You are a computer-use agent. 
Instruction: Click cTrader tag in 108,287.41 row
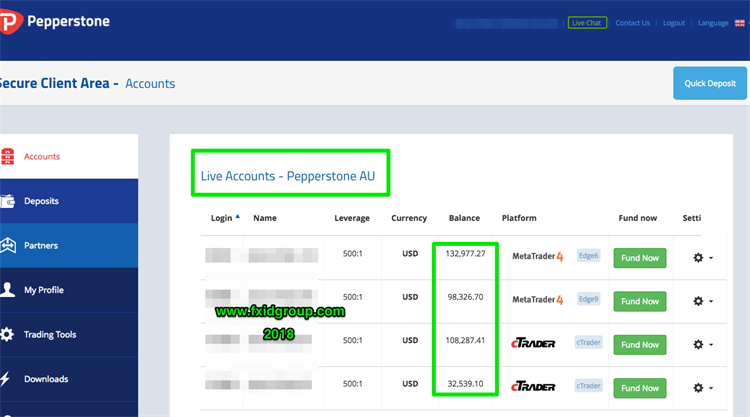588,342
